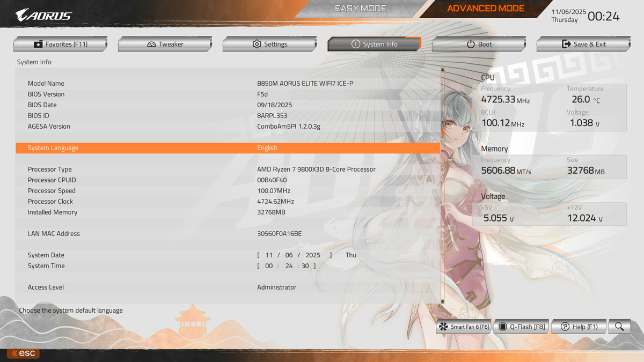Click the System Date day field 06

pyautogui.click(x=289, y=255)
